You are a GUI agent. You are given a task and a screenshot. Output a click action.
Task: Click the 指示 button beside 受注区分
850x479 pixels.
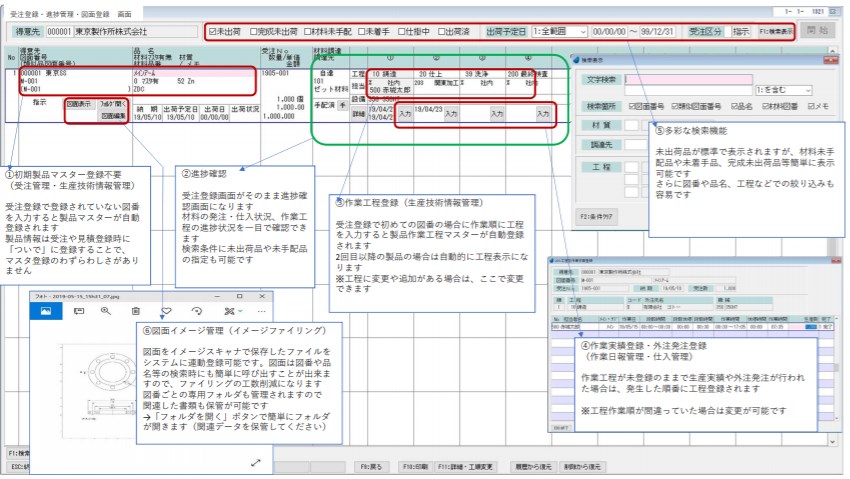(740, 32)
